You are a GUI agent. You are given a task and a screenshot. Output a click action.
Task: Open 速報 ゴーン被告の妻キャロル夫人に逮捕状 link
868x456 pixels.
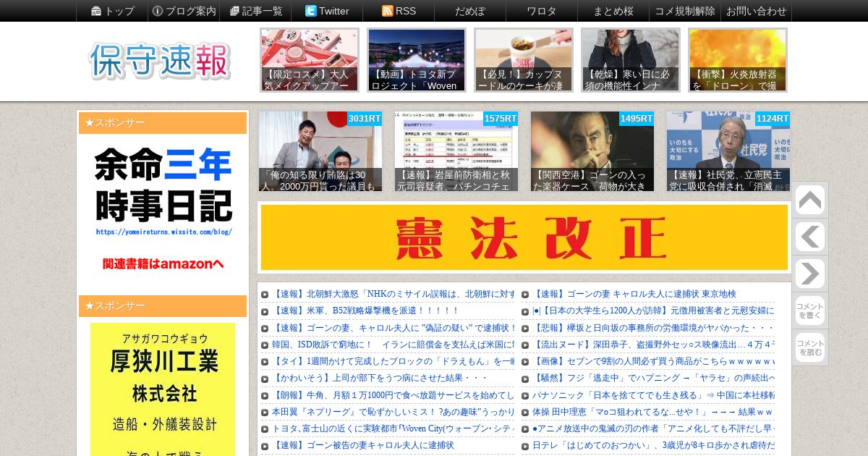[x=363, y=445]
